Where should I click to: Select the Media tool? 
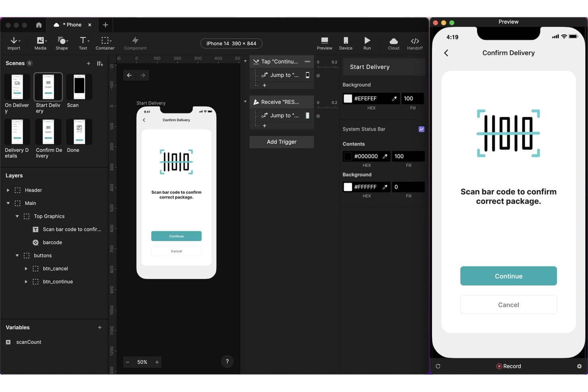[41, 43]
